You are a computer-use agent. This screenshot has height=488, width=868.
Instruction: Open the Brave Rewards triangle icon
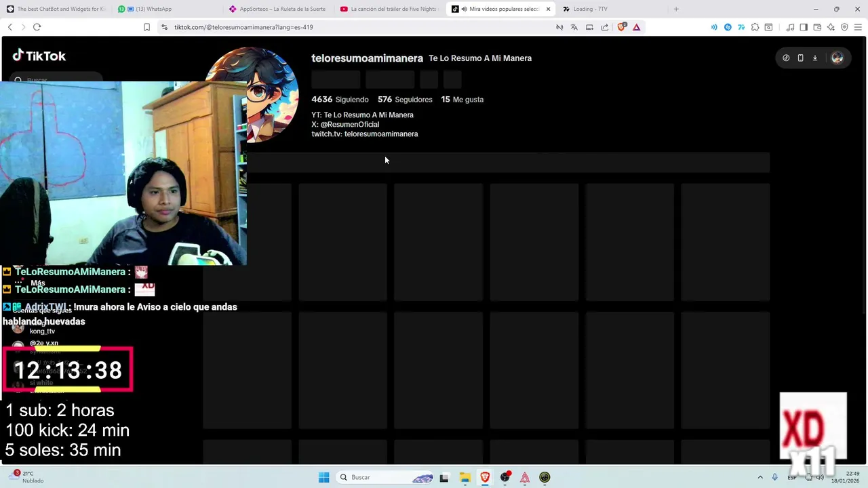(x=636, y=27)
